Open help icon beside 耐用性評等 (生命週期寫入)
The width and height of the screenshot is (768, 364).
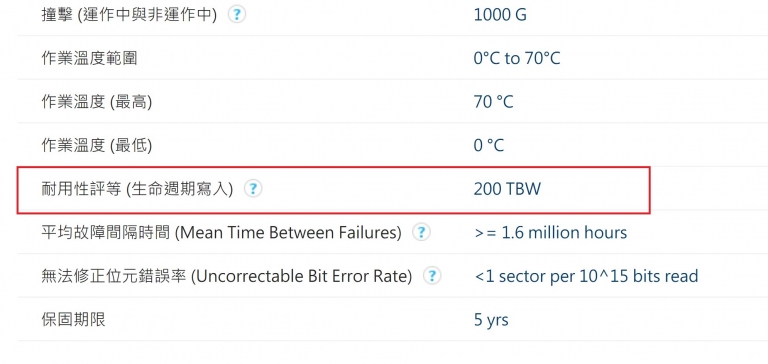(x=253, y=189)
